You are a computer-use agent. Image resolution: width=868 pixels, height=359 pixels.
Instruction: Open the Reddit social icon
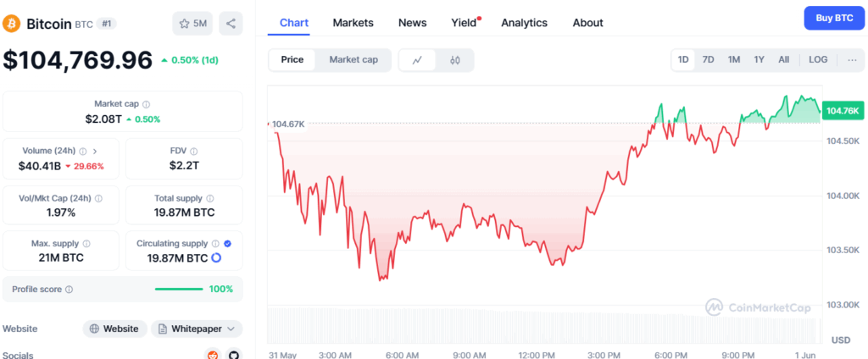tap(213, 355)
